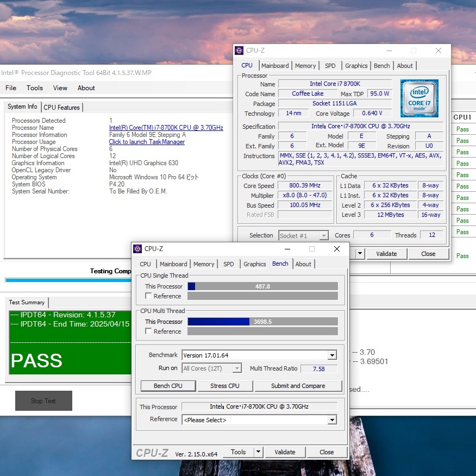Viewport: 476px width, 476px height.
Task: Click Validate in the Bench window
Action: [285, 452]
